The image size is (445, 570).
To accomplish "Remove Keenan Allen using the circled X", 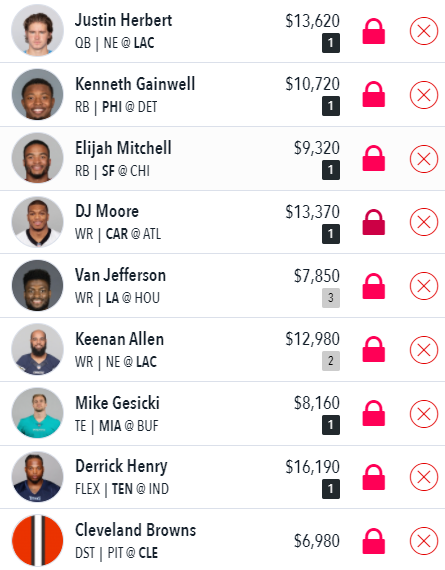I will [x=424, y=350].
